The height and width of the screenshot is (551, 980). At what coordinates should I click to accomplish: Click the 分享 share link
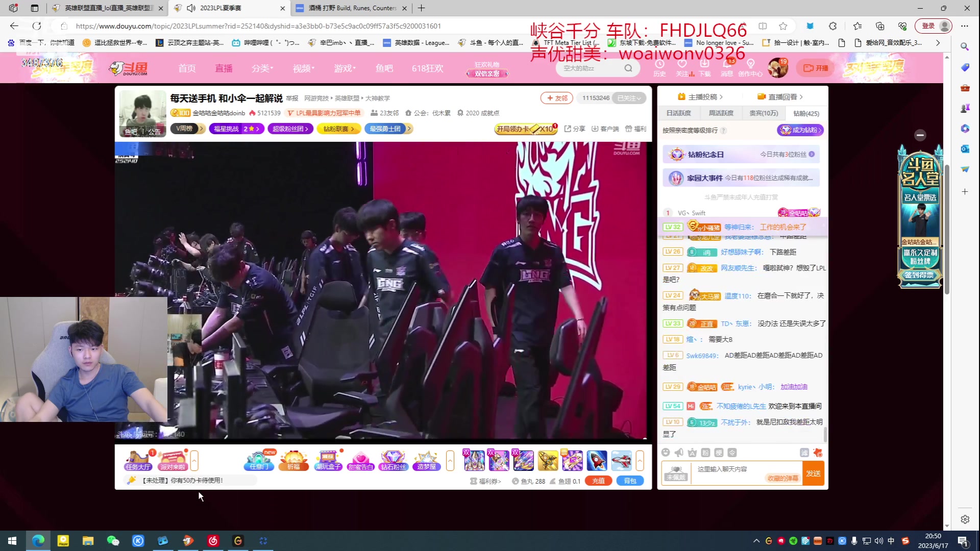[x=578, y=129]
